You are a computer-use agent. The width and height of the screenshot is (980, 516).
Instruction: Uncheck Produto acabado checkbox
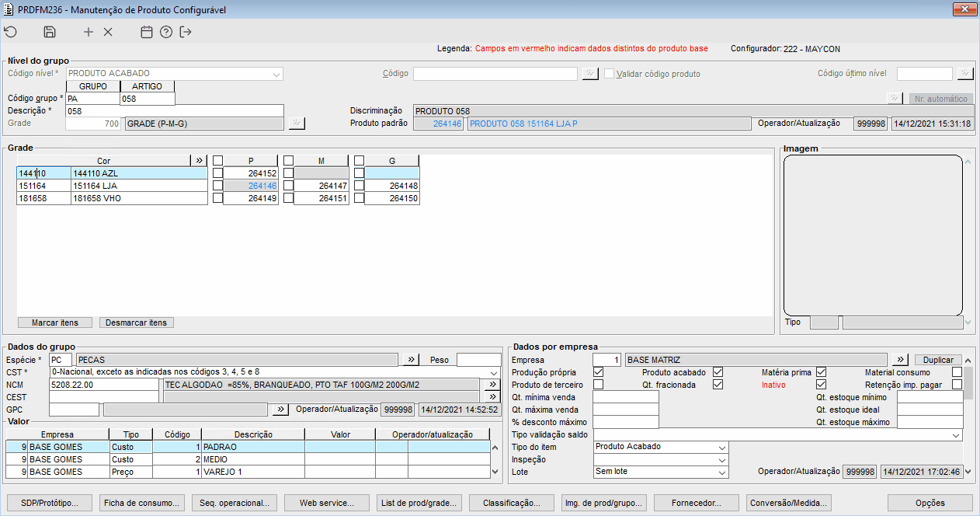[x=718, y=372]
